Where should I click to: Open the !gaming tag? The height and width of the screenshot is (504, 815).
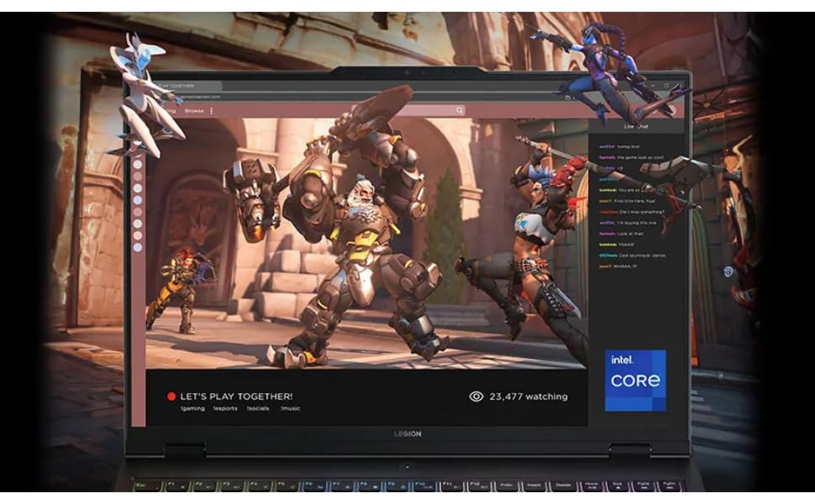point(193,408)
